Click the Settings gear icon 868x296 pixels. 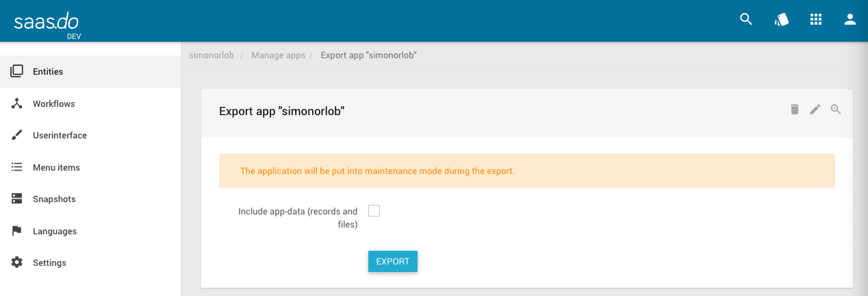(17, 262)
